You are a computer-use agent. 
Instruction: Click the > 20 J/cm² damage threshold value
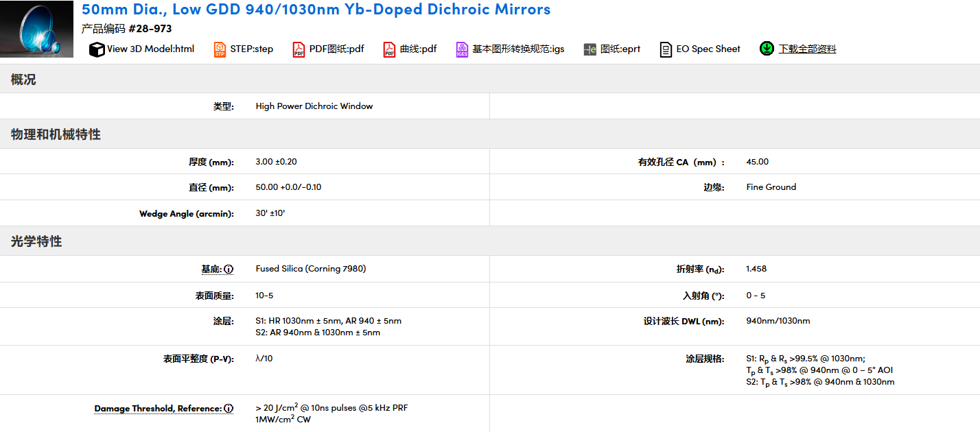point(331,407)
